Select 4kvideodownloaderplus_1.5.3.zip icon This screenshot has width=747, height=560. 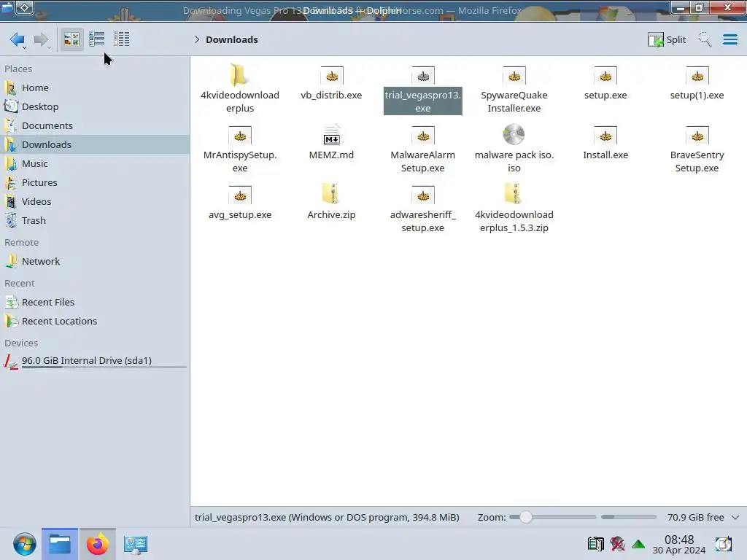514,194
